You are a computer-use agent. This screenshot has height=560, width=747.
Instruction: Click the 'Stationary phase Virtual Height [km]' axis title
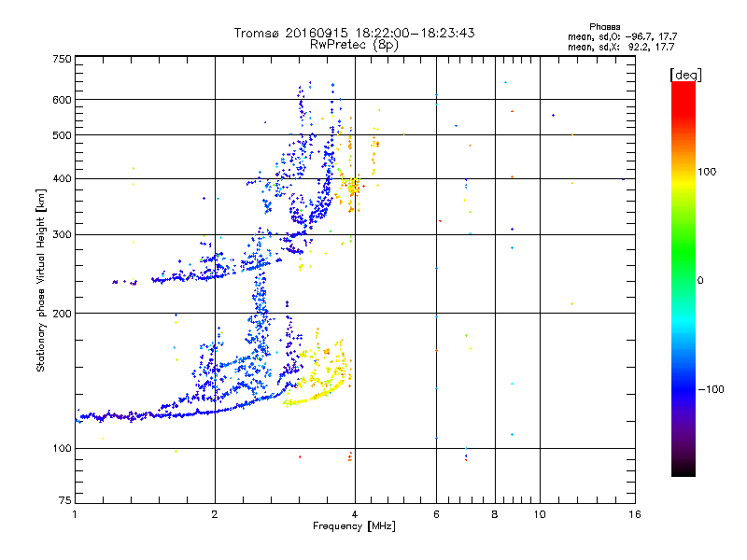41,280
